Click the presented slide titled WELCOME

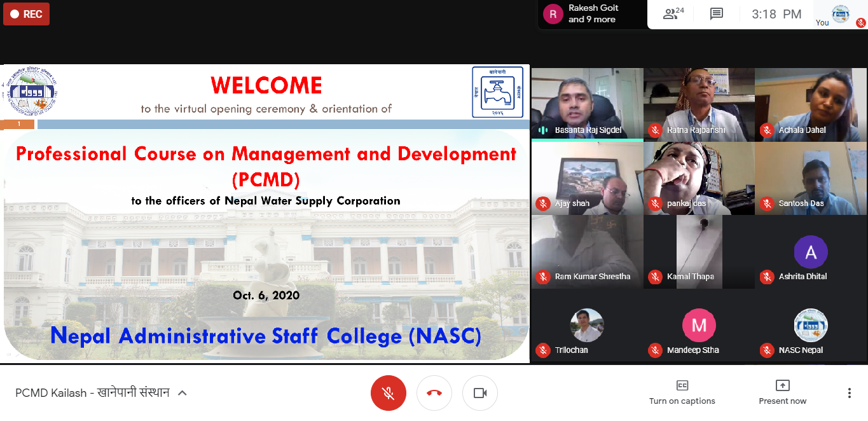pyautogui.click(x=266, y=214)
